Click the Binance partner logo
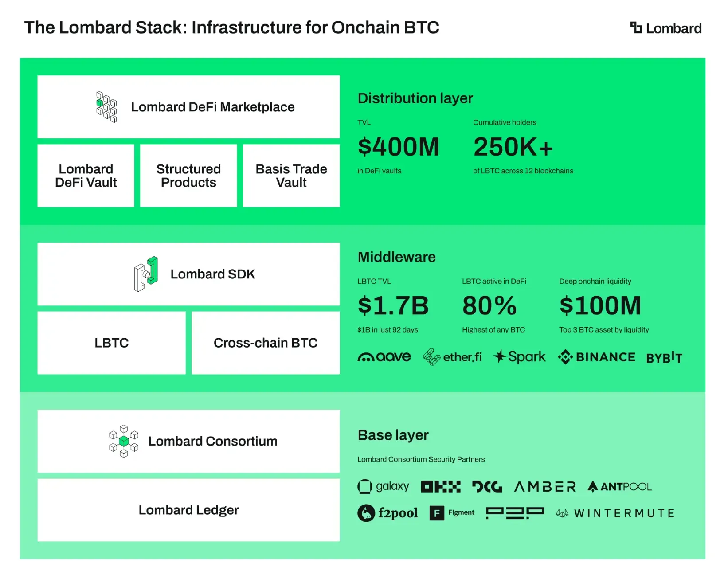Screen dimensions: 728x579 pyautogui.click(x=596, y=357)
